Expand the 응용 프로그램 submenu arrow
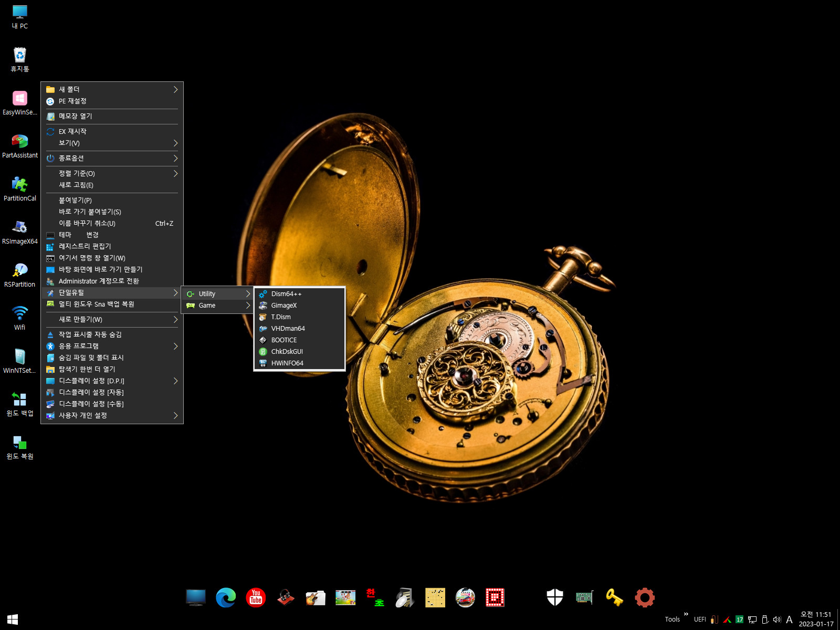 coord(175,346)
